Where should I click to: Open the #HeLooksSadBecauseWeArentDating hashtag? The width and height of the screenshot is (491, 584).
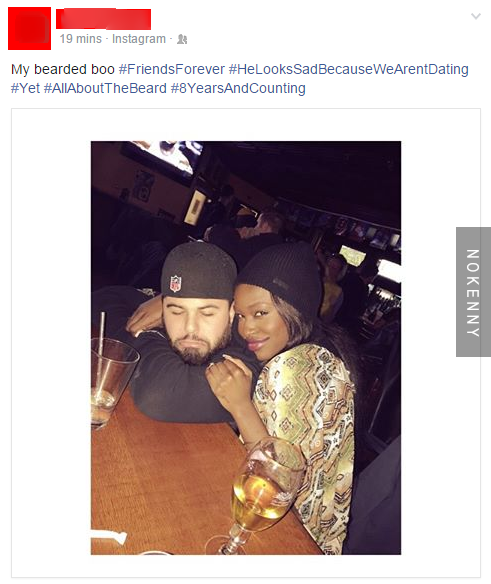349,69
